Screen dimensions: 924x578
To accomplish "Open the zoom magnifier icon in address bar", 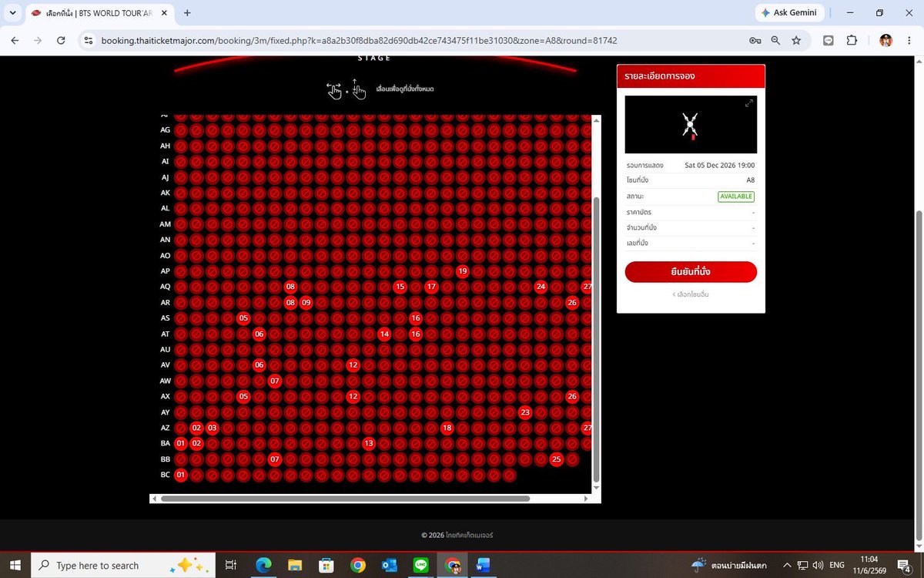I will [775, 40].
